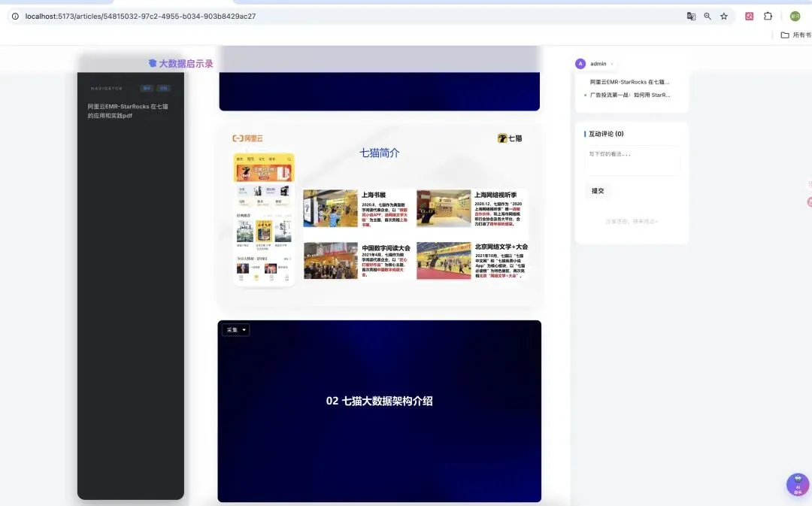Click the site info icon in address bar
This screenshot has height=506, width=812.
15,17
